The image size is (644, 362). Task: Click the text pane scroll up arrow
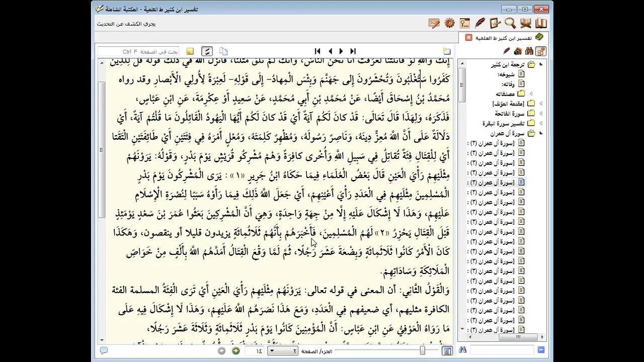tap(101, 62)
